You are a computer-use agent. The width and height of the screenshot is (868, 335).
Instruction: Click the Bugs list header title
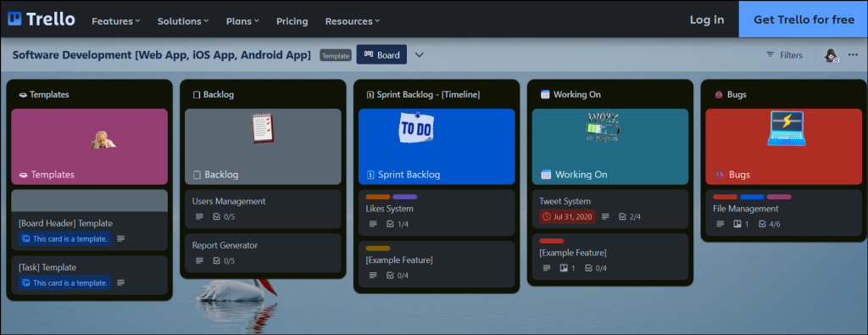pyautogui.click(x=730, y=95)
